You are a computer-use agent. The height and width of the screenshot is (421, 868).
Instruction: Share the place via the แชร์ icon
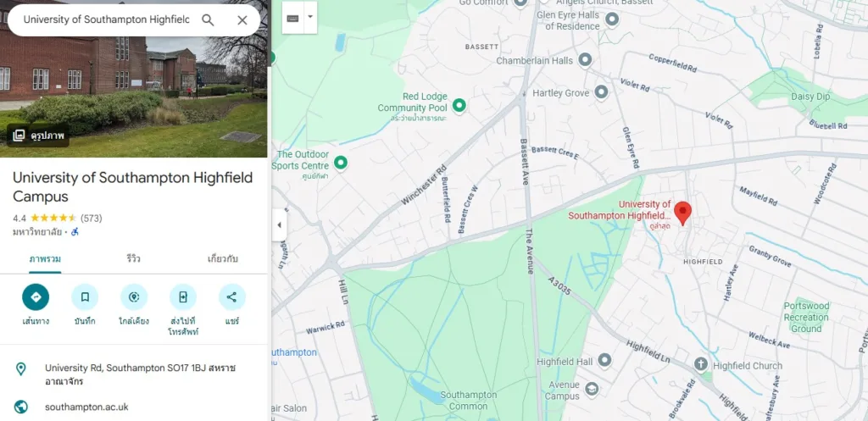[232, 297]
